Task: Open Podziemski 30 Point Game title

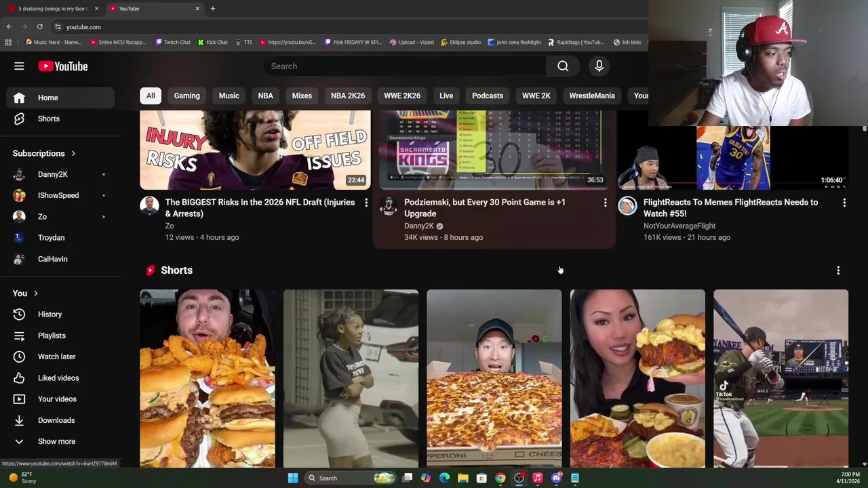Action: point(485,207)
